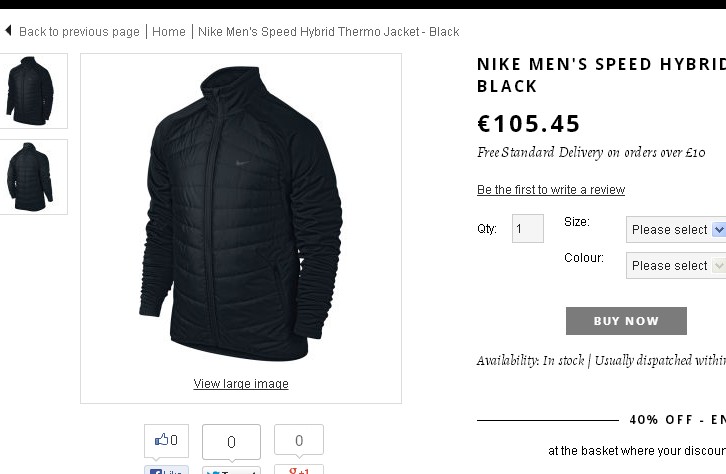Image resolution: width=726 pixels, height=474 pixels.
Task: Go to the Home breadcrumb
Action: (169, 32)
